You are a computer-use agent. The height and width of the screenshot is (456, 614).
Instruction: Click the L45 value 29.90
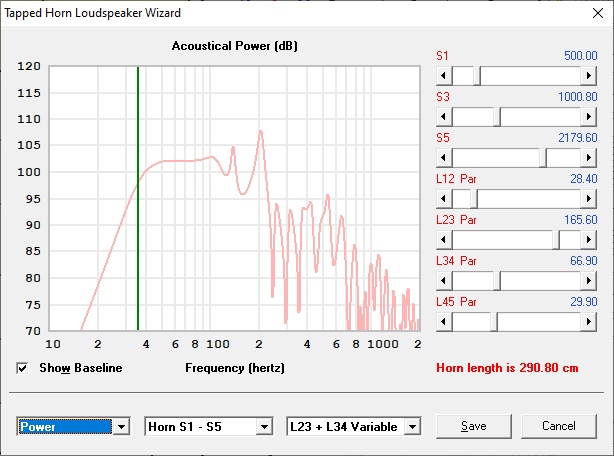(x=584, y=302)
